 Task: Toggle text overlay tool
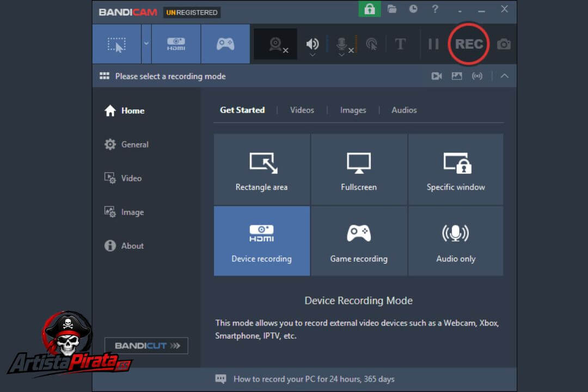tap(401, 44)
